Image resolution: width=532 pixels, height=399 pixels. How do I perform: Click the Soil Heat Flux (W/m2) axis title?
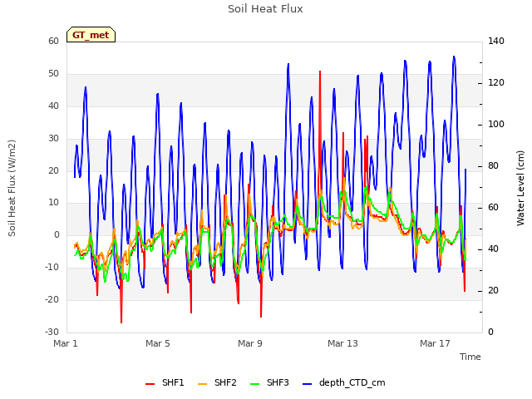12,189
